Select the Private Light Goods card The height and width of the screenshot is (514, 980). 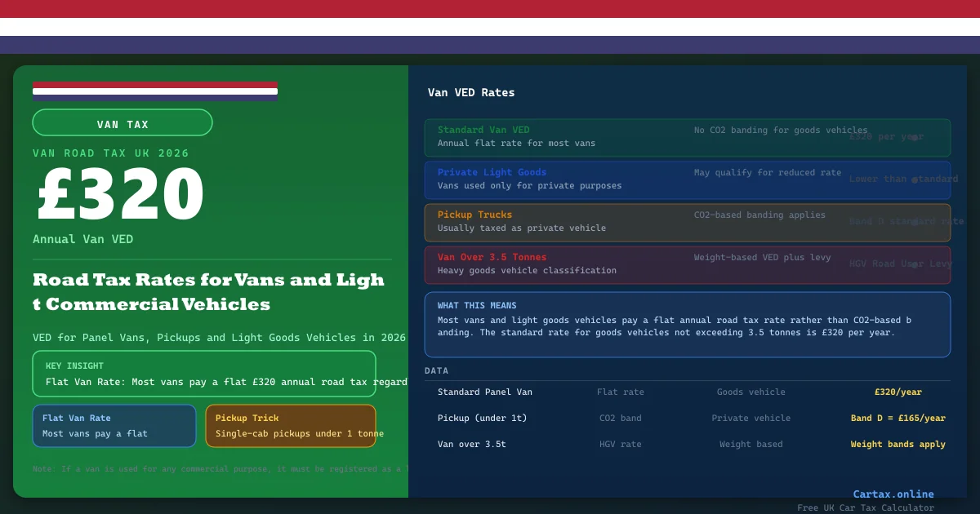pyautogui.click(x=687, y=179)
